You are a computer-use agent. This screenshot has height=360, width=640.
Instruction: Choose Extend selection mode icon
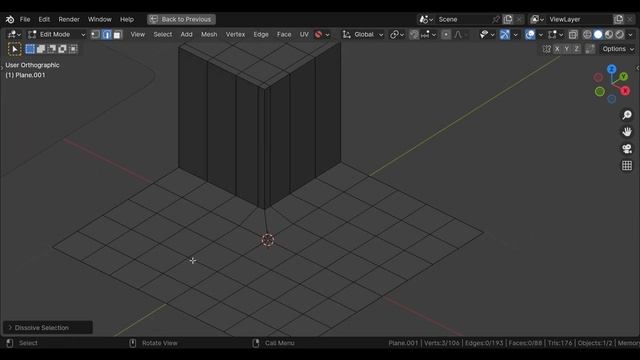(x=41, y=49)
